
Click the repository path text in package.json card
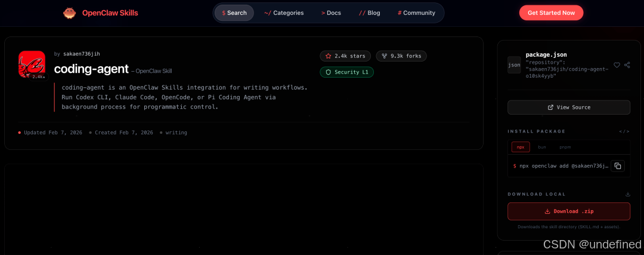[567, 69]
